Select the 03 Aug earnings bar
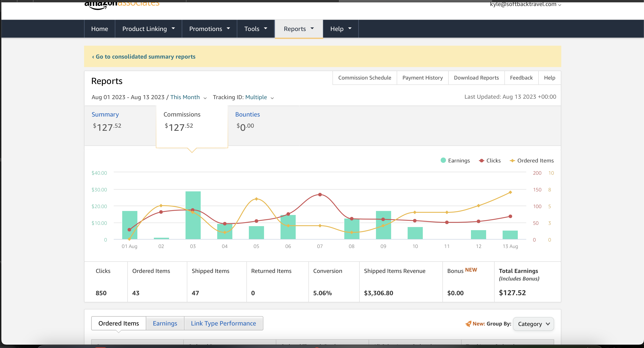 [x=193, y=215]
